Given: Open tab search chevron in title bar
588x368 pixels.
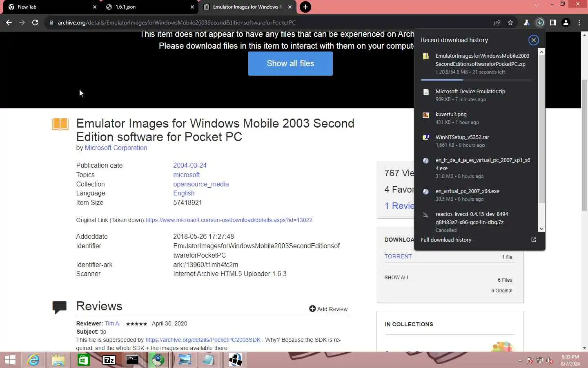Looking at the screenshot, I should pyautogui.click(x=537, y=5).
